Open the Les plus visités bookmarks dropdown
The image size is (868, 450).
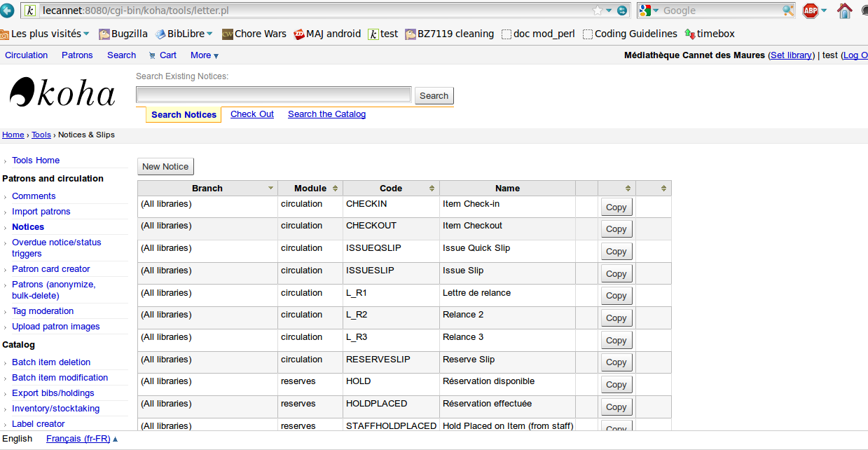[46, 34]
